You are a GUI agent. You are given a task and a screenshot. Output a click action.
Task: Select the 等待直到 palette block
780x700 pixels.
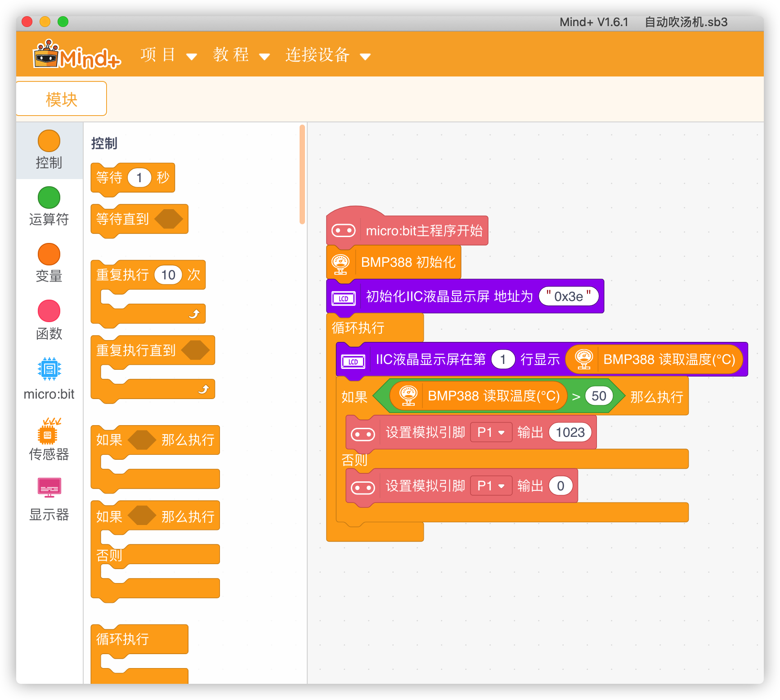click(x=139, y=220)
